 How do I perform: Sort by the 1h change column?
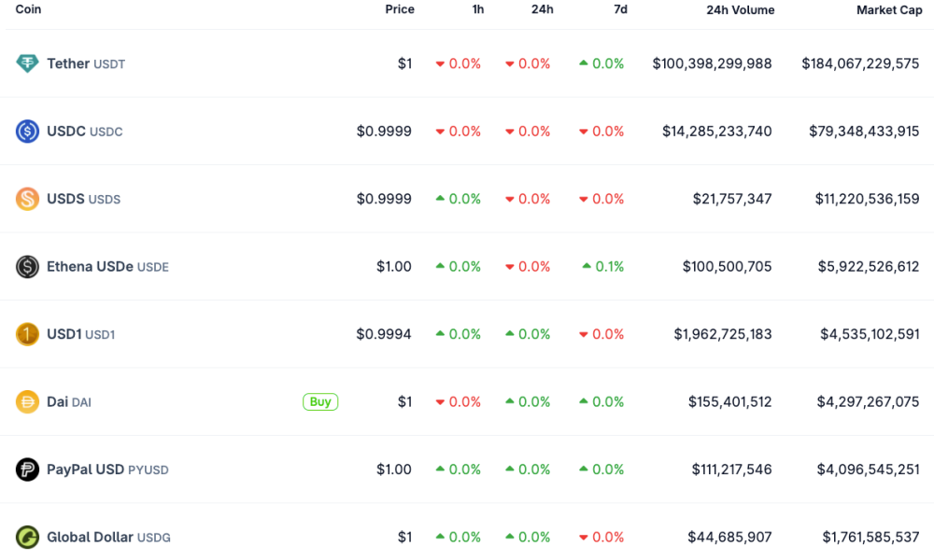click(x=478, y=10)
